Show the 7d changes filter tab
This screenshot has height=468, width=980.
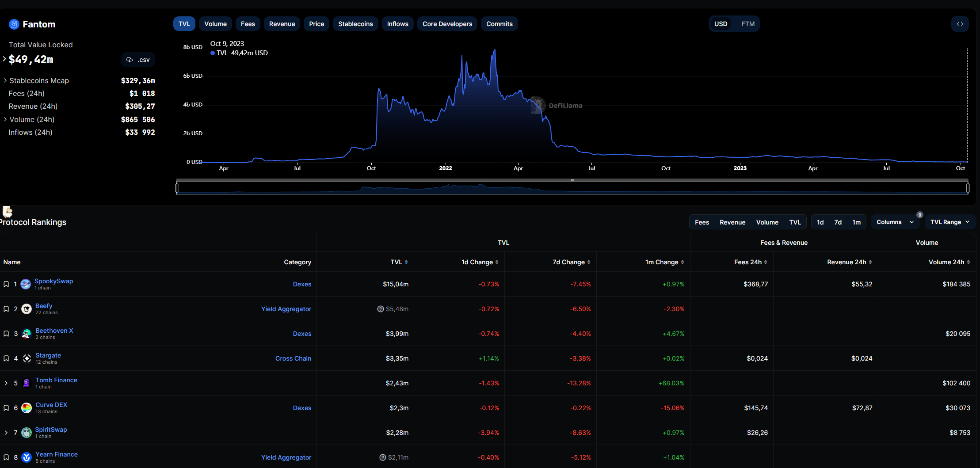click(x=838, y=222)
